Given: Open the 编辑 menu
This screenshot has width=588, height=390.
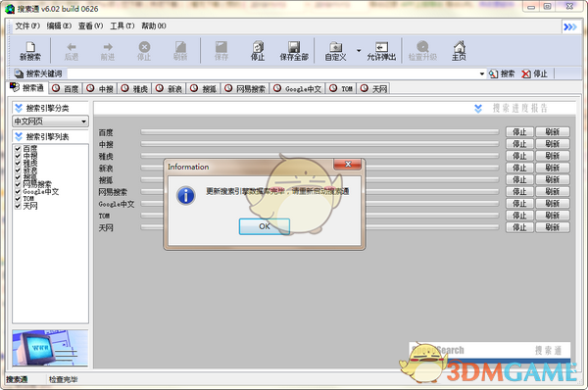Looking at the screenshot, I should point(59,25).
